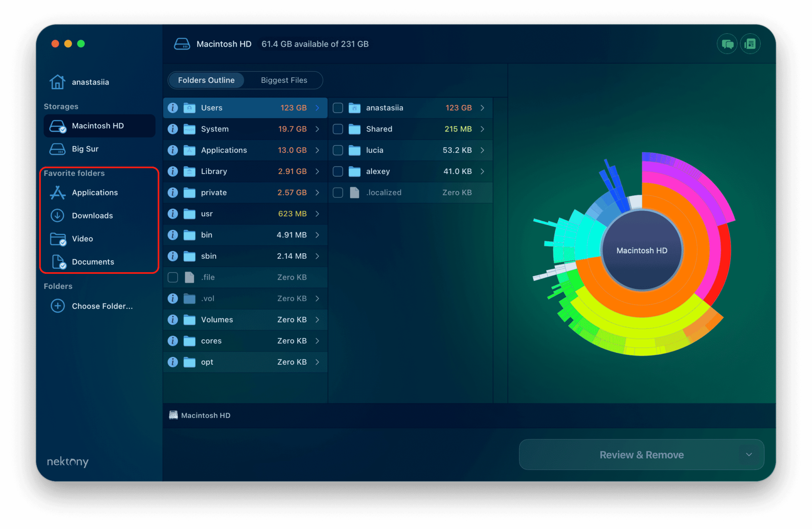Open the feedback chat icon
The width and height of the screenshot is (812, 529).
point(727,44)
